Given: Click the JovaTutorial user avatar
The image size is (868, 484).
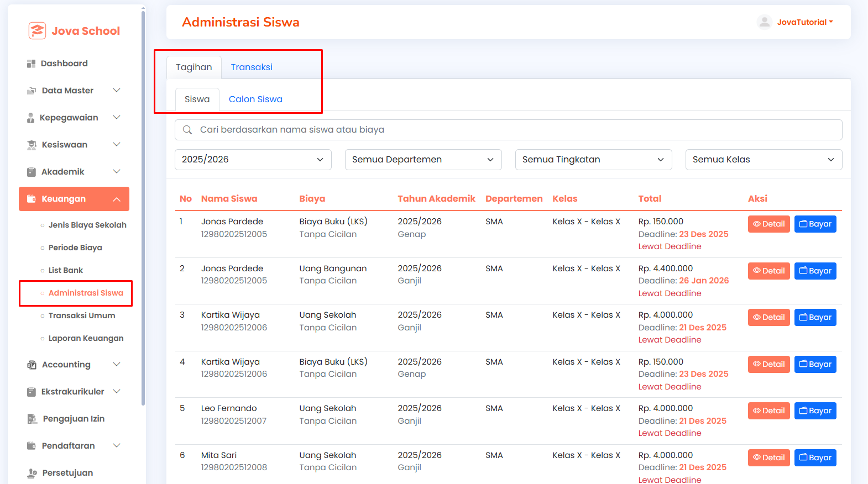Looking at the screenshot, I should pyautogui.click(x=765, y=22).
